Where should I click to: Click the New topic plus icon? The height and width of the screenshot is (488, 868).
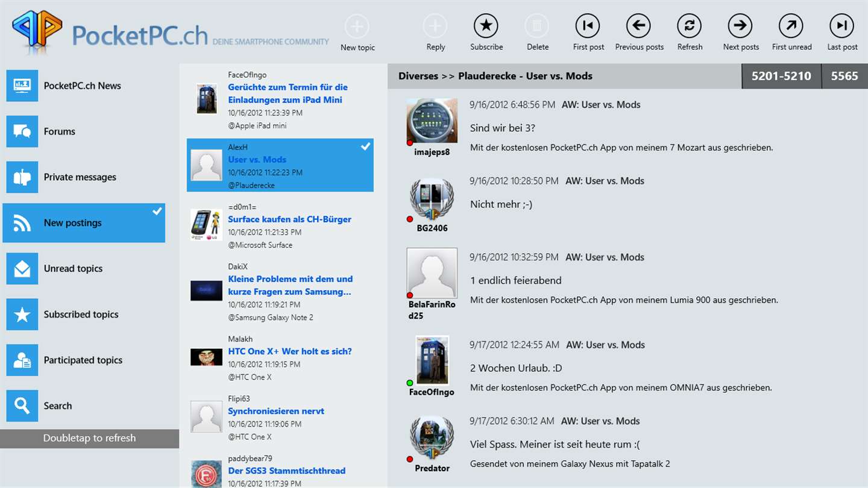(x=357, y=27)
